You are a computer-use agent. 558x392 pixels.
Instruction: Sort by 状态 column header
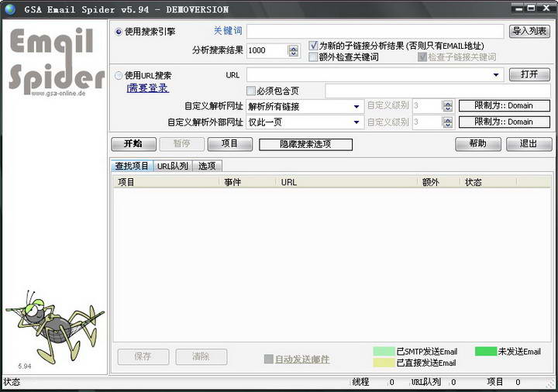point(488,182)
